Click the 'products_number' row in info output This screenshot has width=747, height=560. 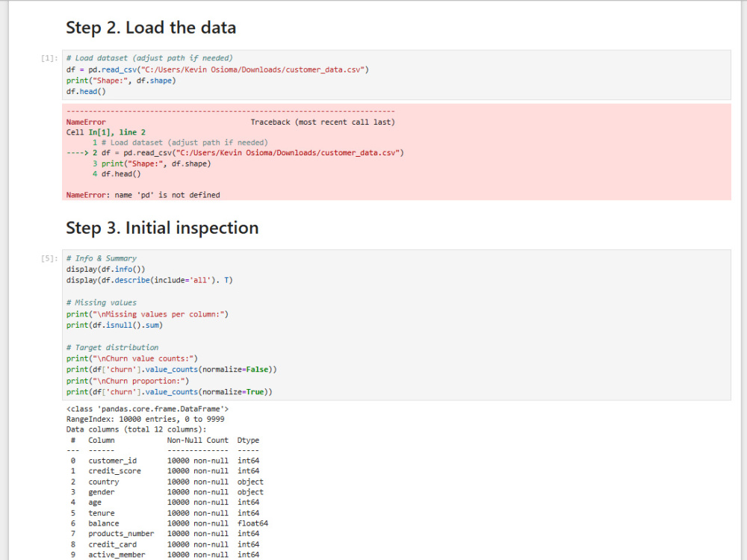coord(165,534)
